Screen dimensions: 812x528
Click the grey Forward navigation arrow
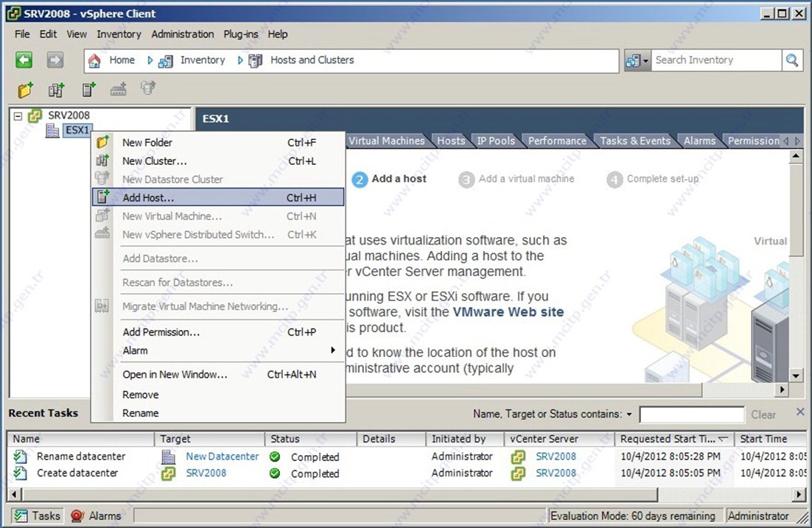click(x=55, y=60)
